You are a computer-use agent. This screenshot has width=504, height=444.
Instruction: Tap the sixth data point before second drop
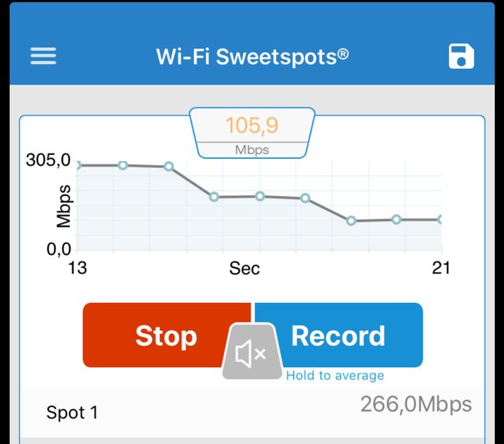click(305, 198)
